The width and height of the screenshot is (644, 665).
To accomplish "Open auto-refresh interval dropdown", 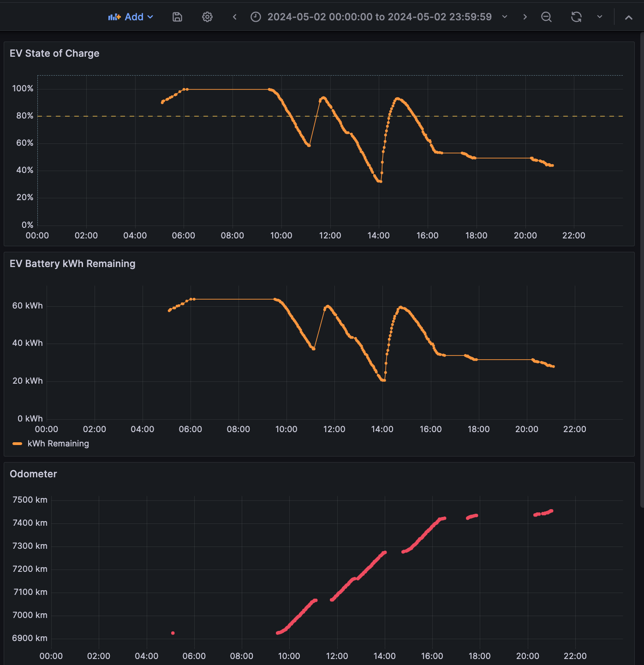I will coord(600,17).
